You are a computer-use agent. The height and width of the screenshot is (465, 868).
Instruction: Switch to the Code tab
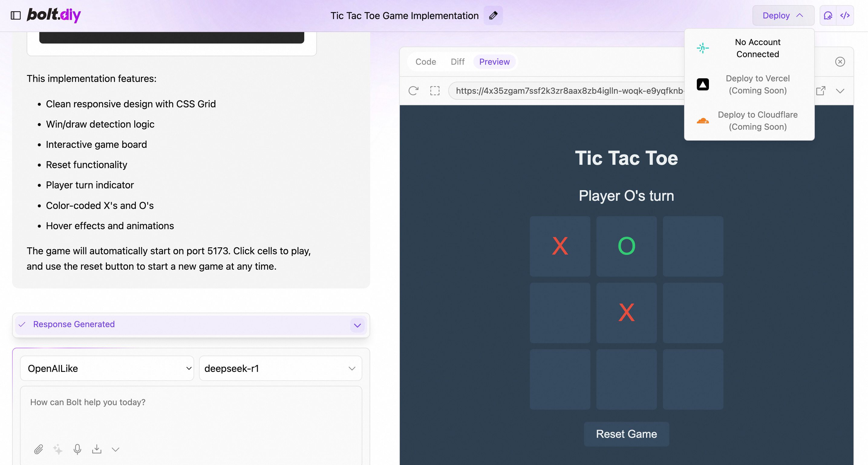pos(426,62)
